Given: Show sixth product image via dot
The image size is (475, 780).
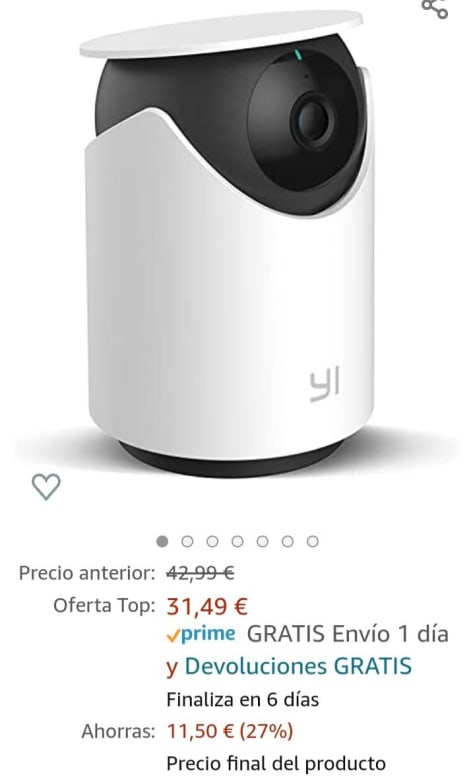Looking at the screenshot, I should point(287,541).
